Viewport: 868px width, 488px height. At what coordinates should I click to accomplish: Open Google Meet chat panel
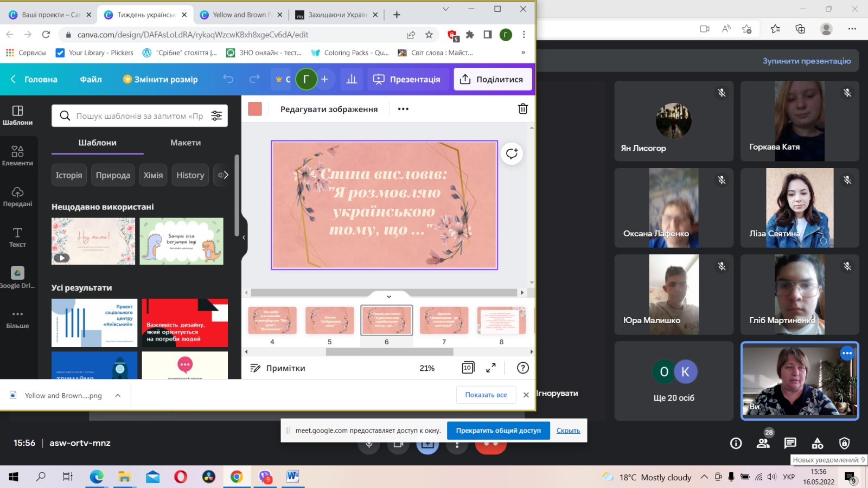coord(790,443)
